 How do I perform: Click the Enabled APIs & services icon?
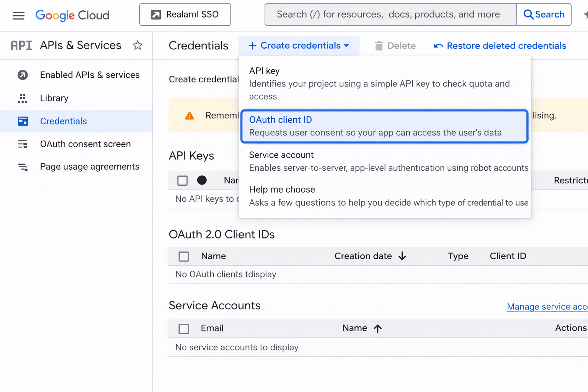tap(23, 75)
